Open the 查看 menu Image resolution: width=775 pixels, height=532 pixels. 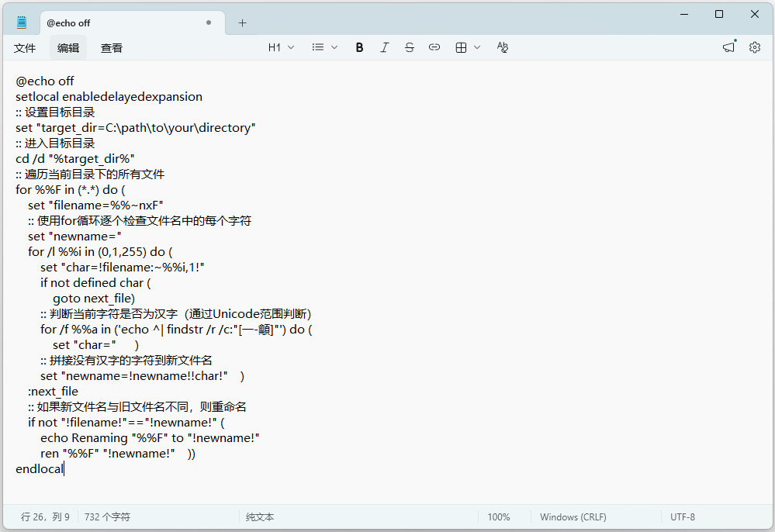tap(111, 47)
